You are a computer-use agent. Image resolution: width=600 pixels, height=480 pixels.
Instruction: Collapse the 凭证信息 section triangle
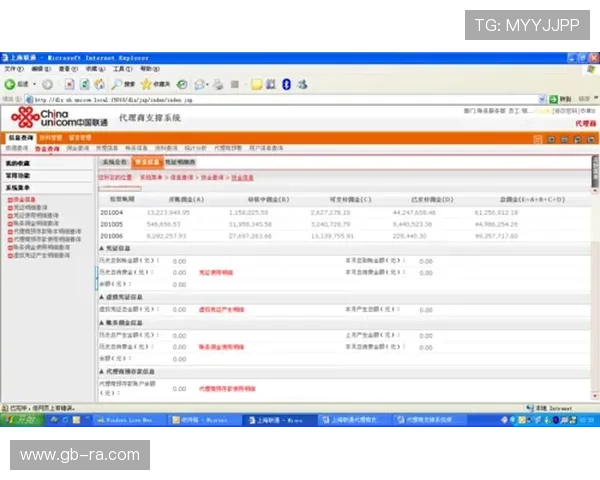(x=101, y=248)
